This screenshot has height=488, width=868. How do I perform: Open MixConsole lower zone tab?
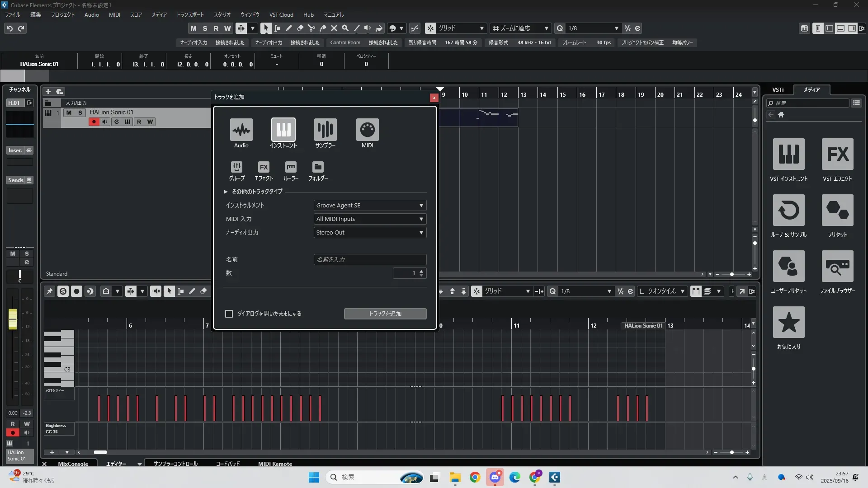point(73,464)
